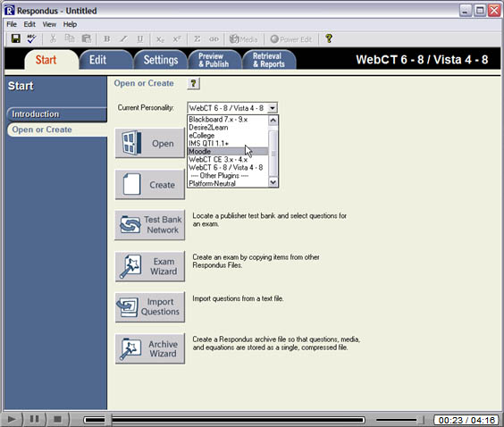Click the Open file button
Image resolution: width=504 pixels, height=427 pixels.
point(150,143)
